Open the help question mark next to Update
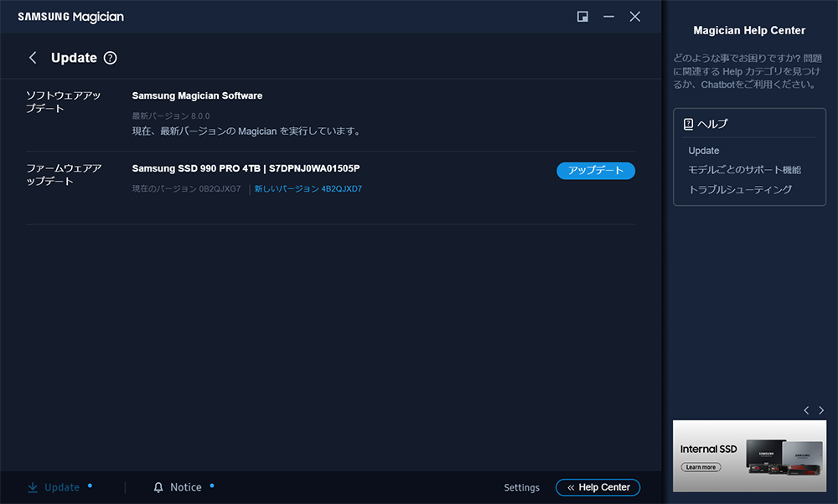The height and width of the screenshot is (504, 838). point(110,58)
